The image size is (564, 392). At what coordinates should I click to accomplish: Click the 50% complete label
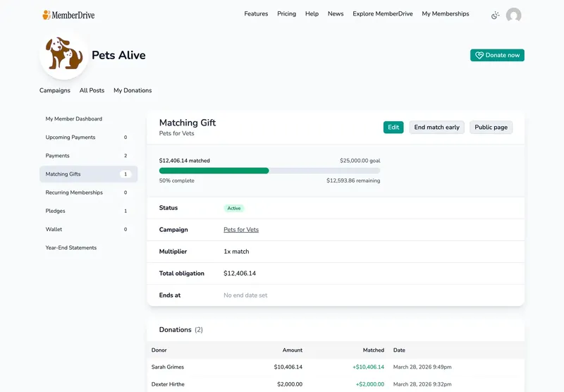click(177, 180)
